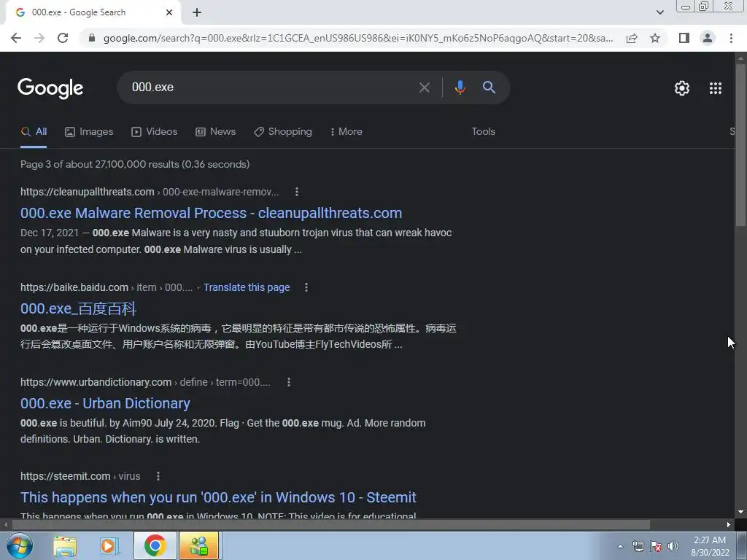Click the cleanupallthreats.com URL text
This screenshot has width=747, height=560.
point(88,192)
